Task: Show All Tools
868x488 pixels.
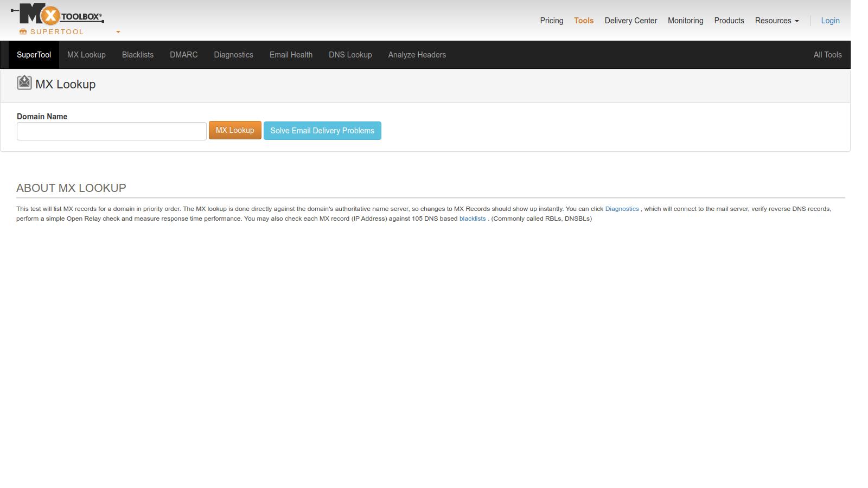Action: tap(827, 55)
